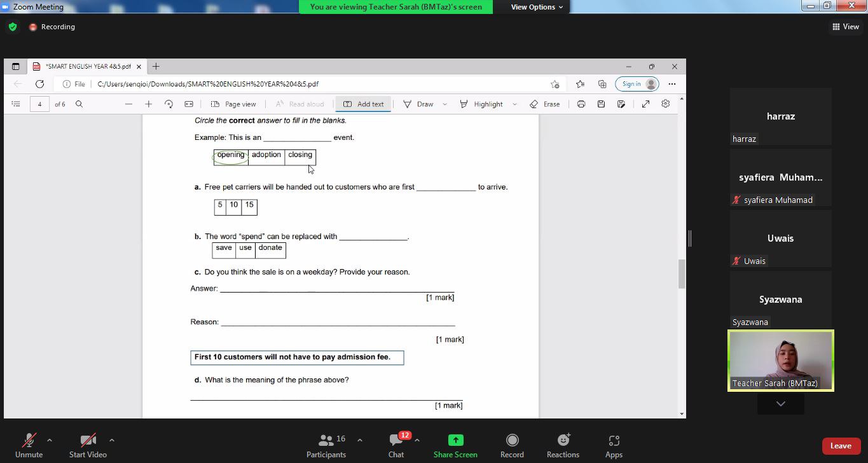Open the Favorites list
Image resolution: width=868 pixels, height=463 pixels.
(580, 84)
